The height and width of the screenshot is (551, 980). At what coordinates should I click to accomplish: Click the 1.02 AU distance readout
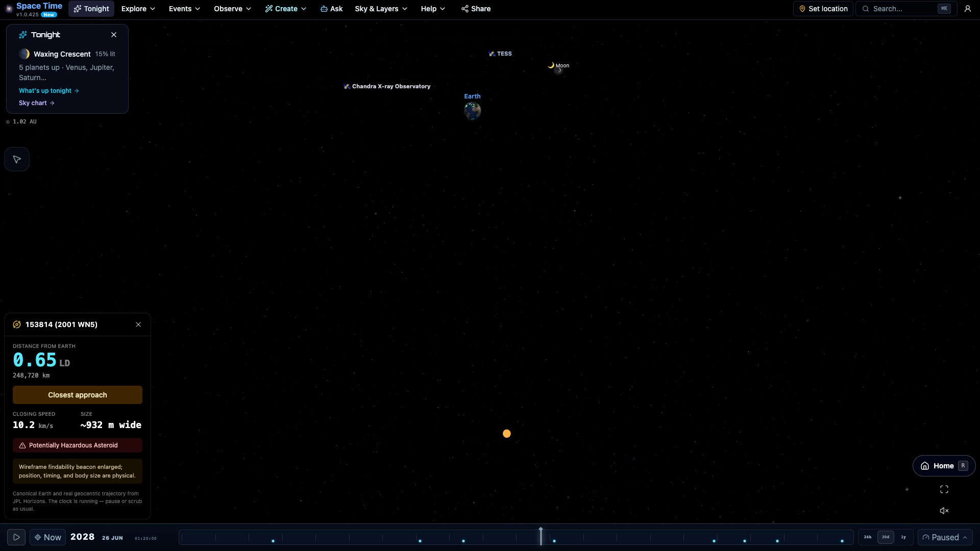(21, 122)
